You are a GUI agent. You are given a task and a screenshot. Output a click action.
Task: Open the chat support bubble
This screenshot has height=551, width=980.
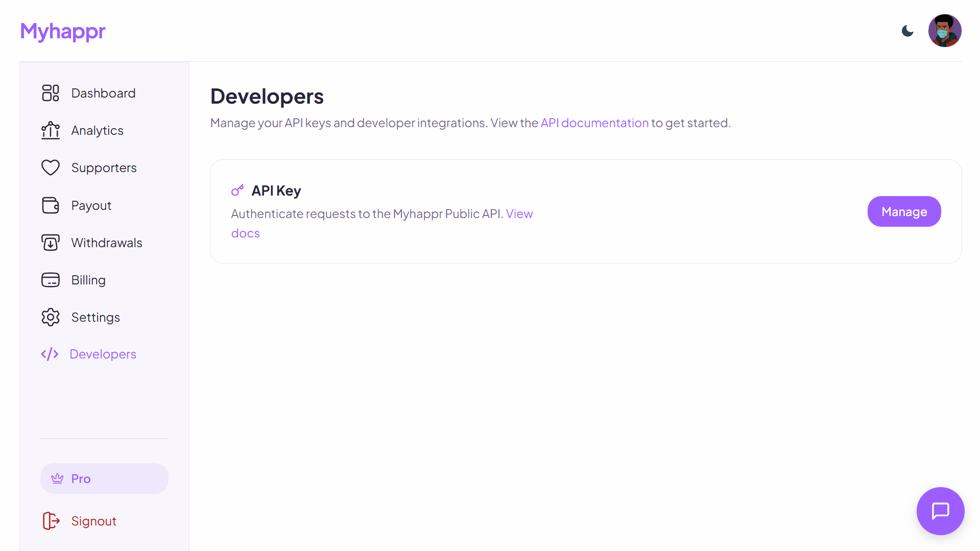pos(940,511)
